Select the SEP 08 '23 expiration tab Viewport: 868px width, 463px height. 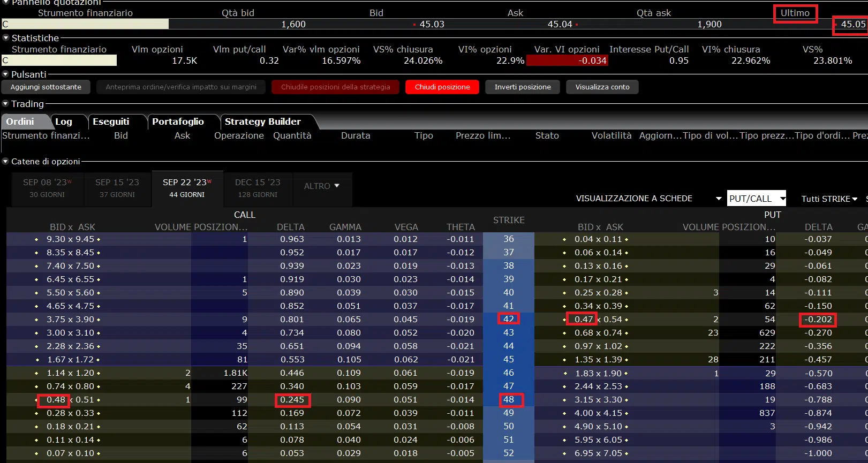tap(47, 188)
